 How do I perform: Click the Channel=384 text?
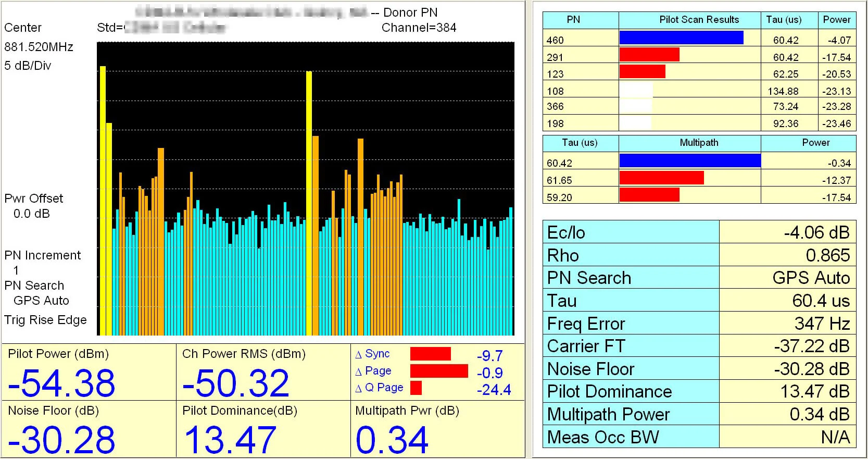click(419, 28)
